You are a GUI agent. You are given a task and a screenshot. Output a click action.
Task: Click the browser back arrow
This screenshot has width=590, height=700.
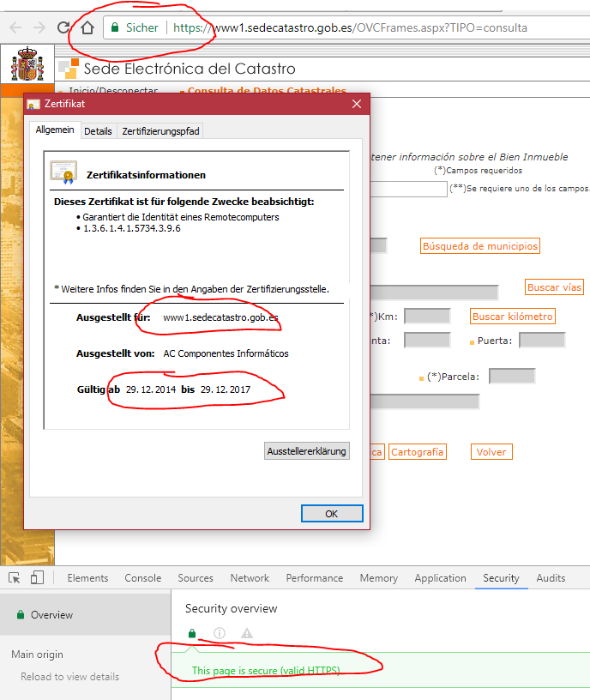pyautogui.click(x=15, y=27)
